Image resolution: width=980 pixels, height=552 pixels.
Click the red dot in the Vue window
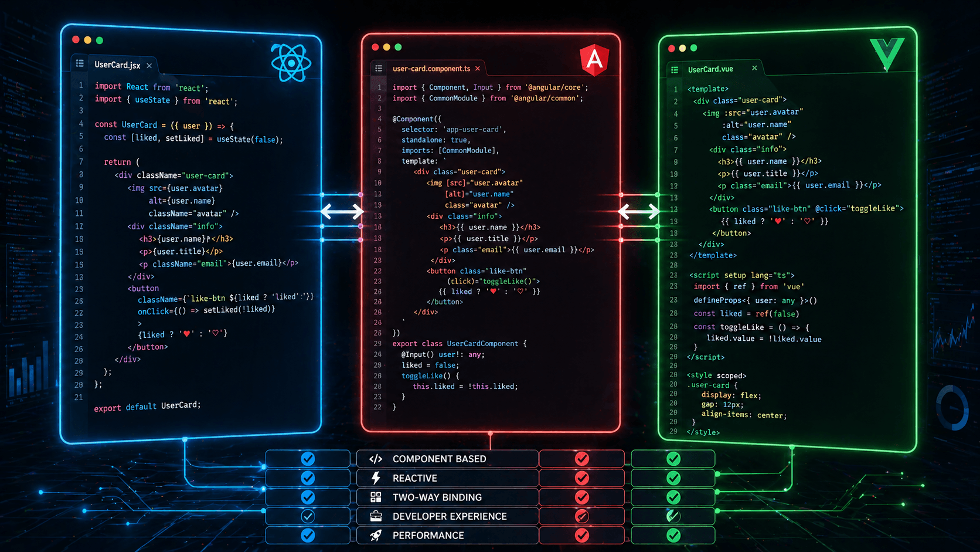(672, 48)
